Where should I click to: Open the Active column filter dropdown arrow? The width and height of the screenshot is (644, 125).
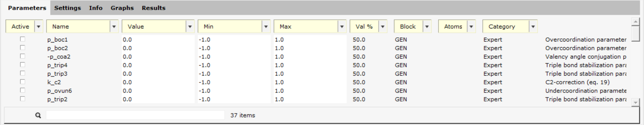[39, 26]
